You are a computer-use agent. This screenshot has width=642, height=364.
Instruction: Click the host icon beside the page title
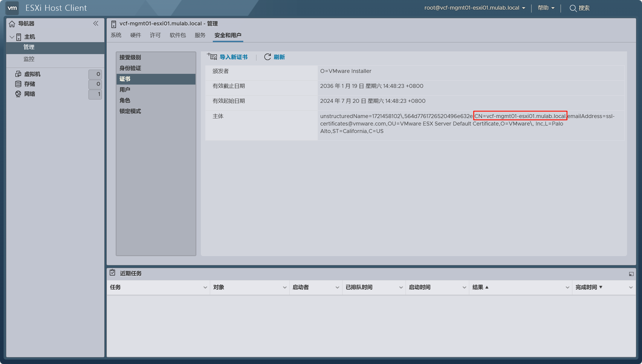tap(114, 24)
